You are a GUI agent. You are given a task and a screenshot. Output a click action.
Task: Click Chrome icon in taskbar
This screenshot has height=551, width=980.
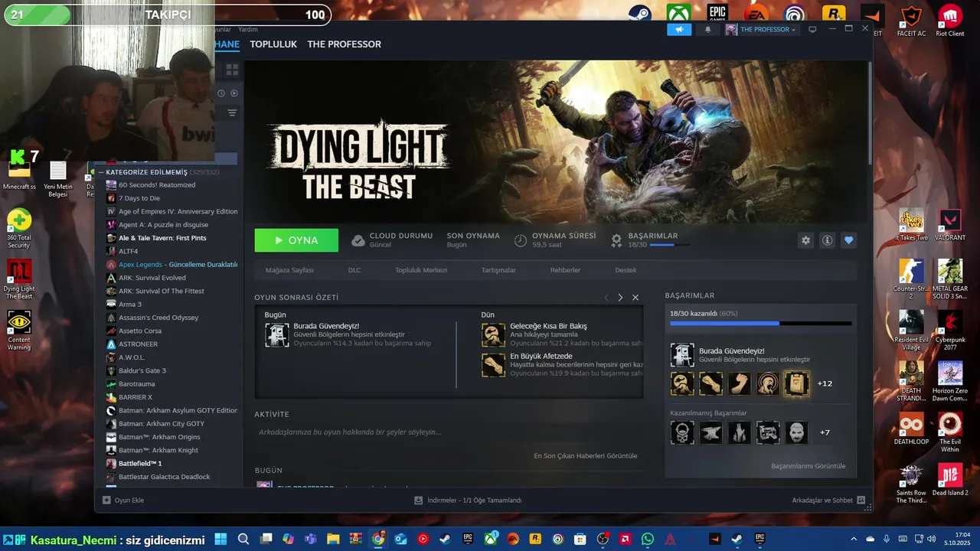pyautogui.click(x=378, y=540)
